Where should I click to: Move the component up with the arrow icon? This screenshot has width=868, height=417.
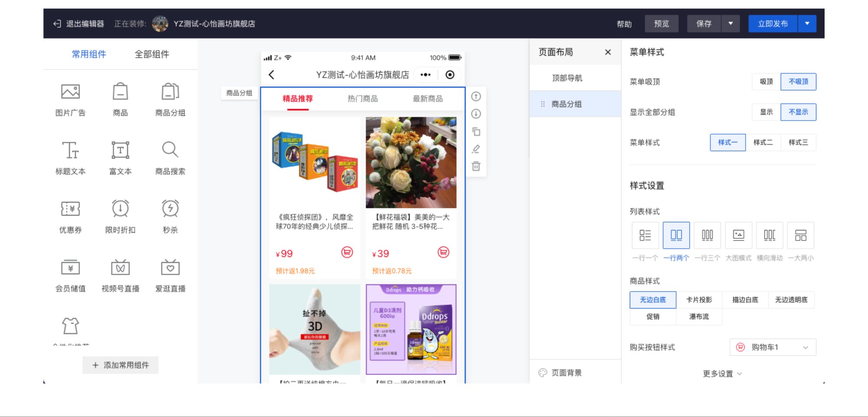tap(476, 97)
